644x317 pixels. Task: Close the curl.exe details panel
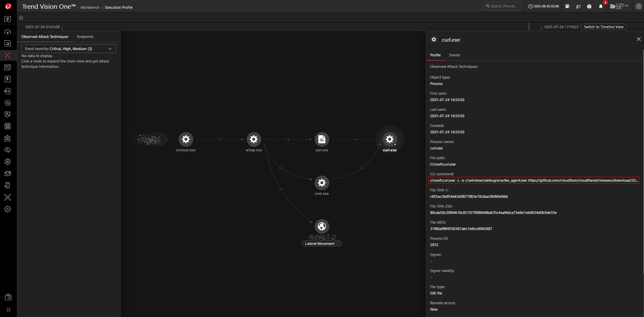click(639, 39)
